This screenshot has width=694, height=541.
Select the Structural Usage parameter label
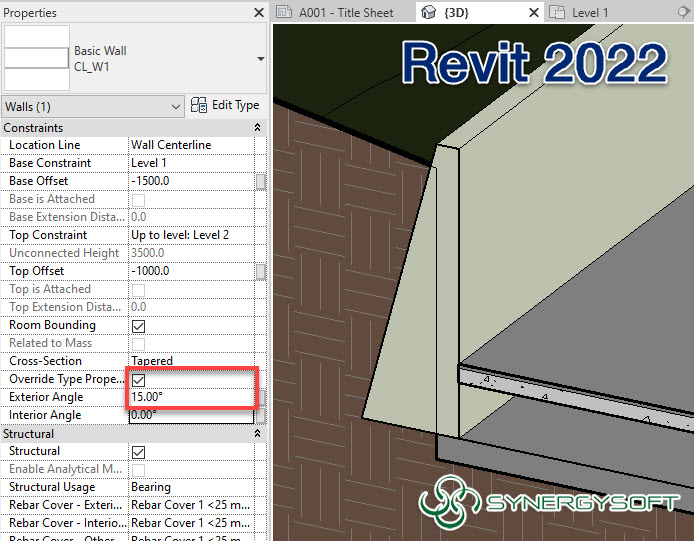pyautogui.click(x=52, y=487)
